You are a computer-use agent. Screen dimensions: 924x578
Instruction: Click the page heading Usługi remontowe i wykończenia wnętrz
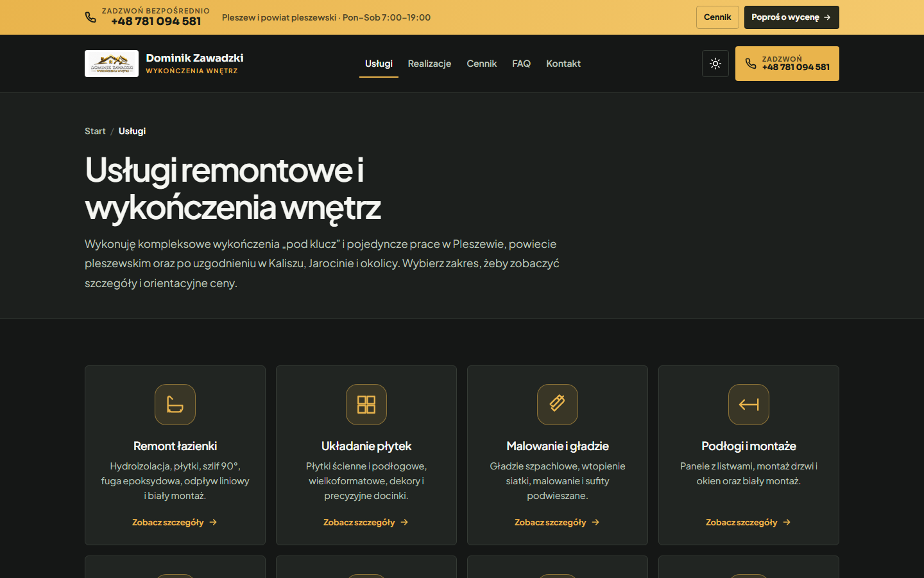[x=233, y=189]
